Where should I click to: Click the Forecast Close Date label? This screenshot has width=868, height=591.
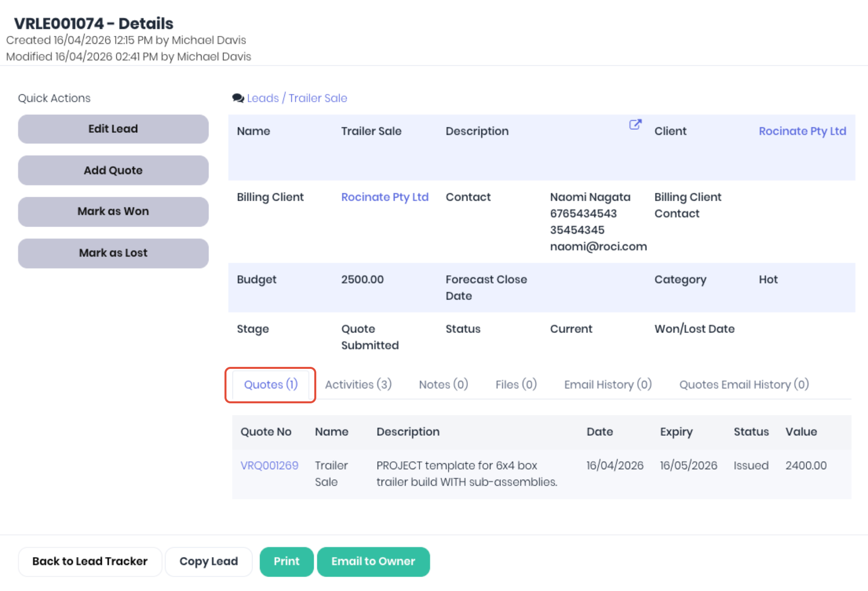coord(486,288)
